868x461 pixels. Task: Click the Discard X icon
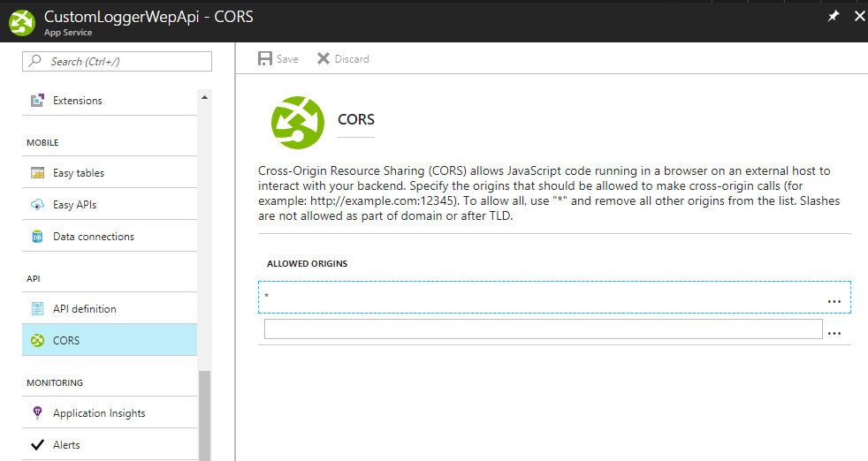click(324, 58)
